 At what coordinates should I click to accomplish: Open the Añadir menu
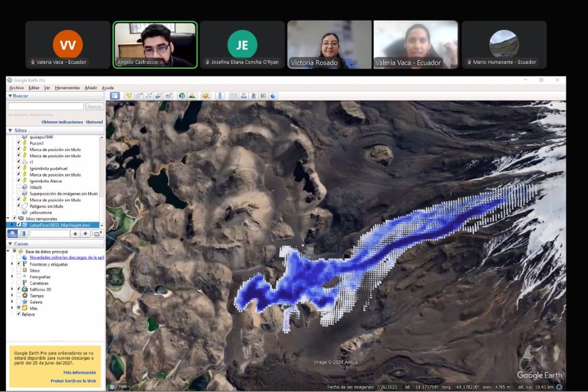point(91,88)
